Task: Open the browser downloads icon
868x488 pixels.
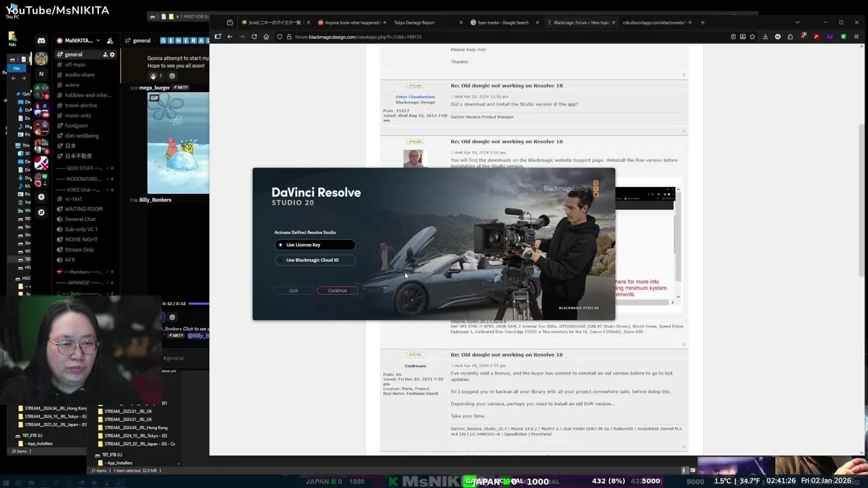Action: pos(766,37)
